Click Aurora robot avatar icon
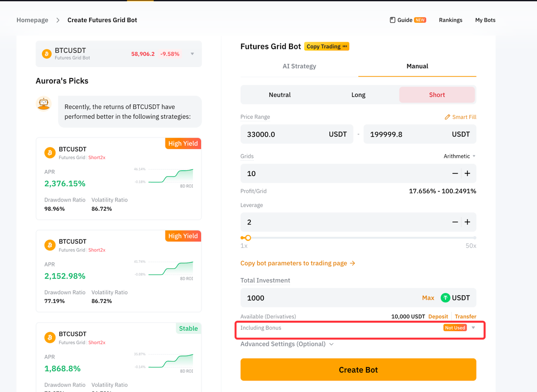The image size is (537, 392). point(44,103)
